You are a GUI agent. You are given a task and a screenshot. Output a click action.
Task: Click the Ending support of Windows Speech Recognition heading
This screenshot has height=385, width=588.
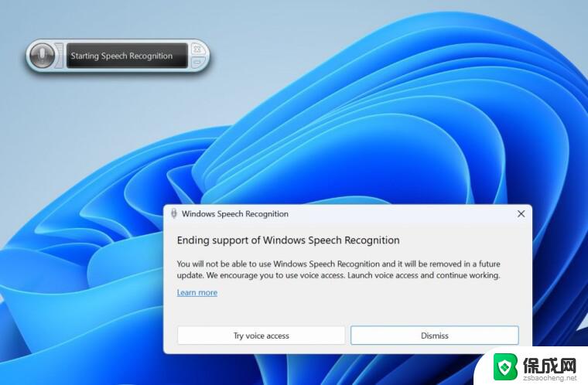pyautogui.click(x=288, y=240)
